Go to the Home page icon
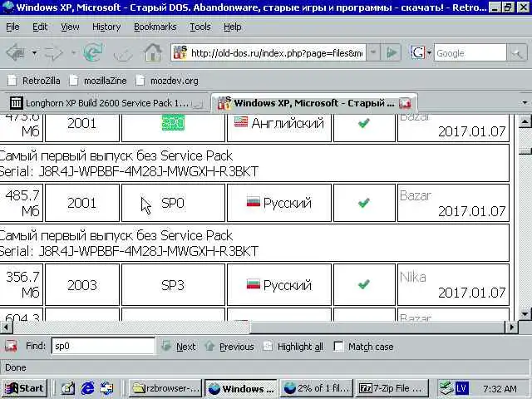Viewport: 532px width, 399px height. pyautogui.click(x=153, y=52)
